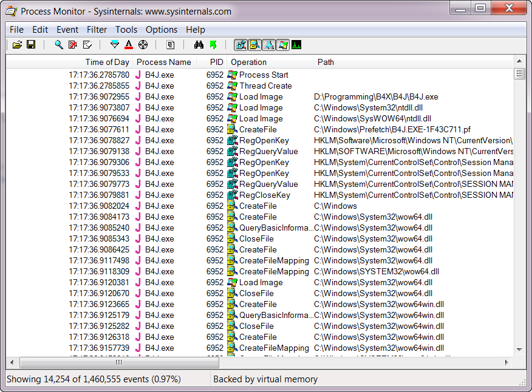Click CreateFile icon at 17:17:36.9077611
Image resolution: width=532 pixels, height=392 pixels.
pyautogui.click(x=233, y=129)
